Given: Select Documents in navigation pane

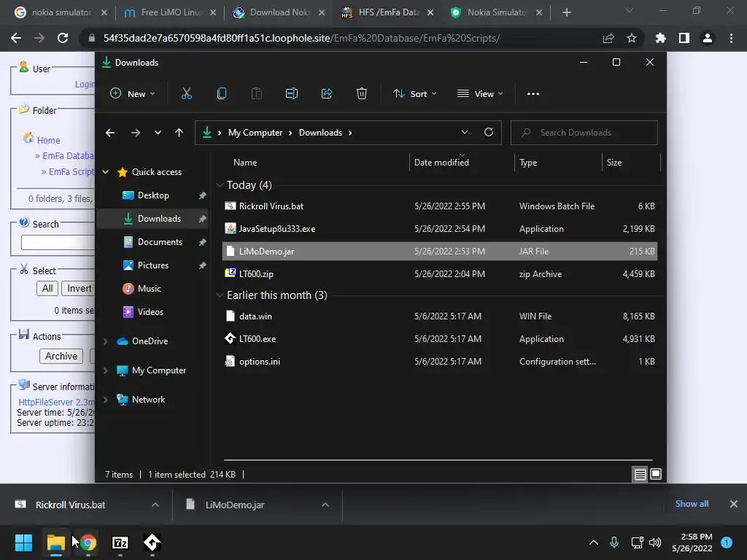Looking at the screenshot, I should click(x=160, y=242).
